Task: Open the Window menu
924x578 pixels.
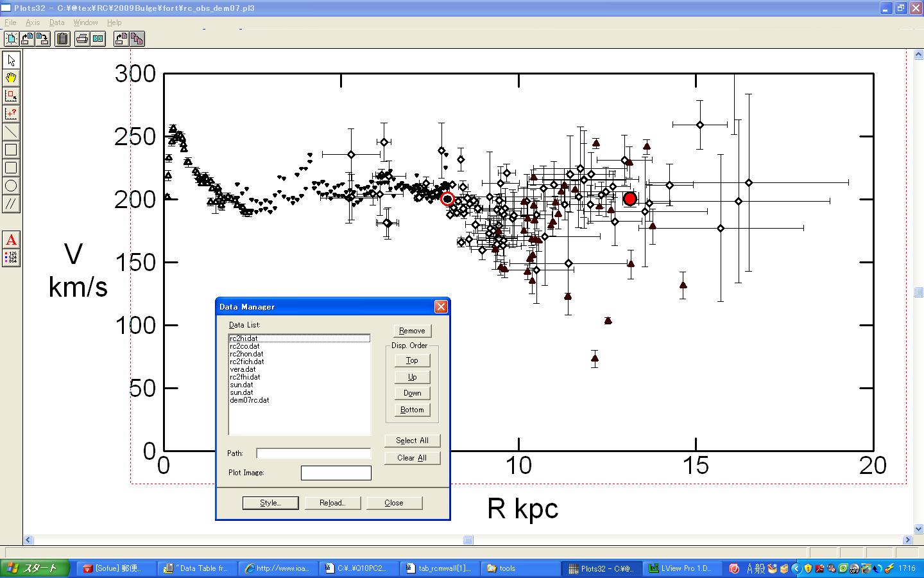Action: coord(85,22)
